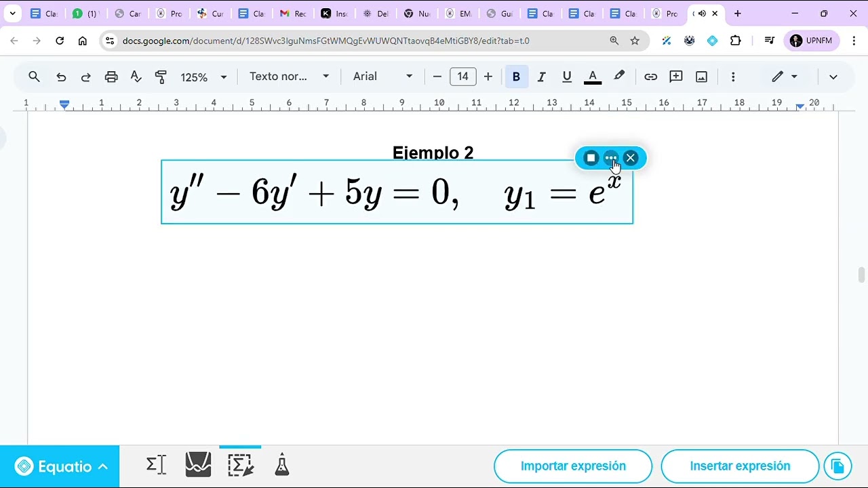Stop the Equatio equation edit
Viewport: 868px width, 488px height.
click(x=591, y=158)
